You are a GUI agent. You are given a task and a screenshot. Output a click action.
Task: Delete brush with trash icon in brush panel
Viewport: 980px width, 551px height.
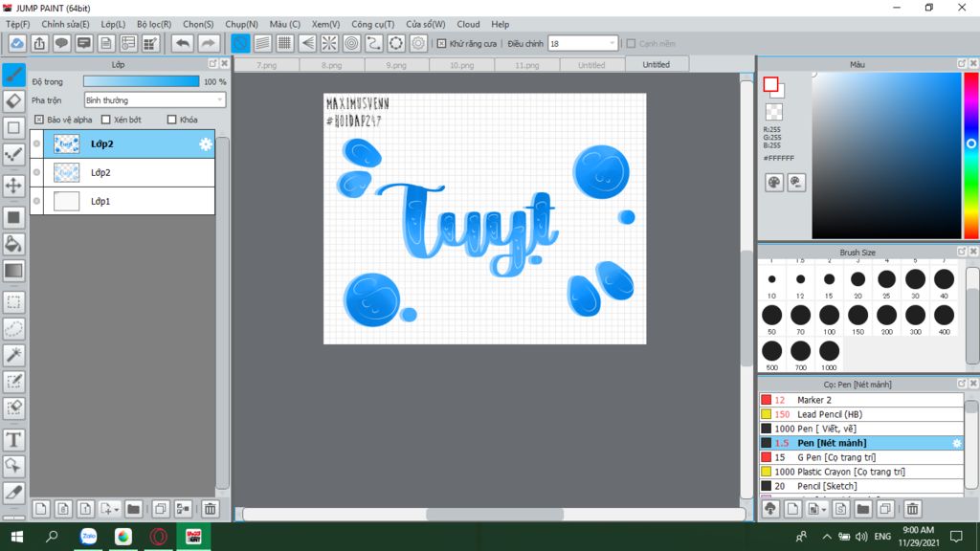(912, 509)
